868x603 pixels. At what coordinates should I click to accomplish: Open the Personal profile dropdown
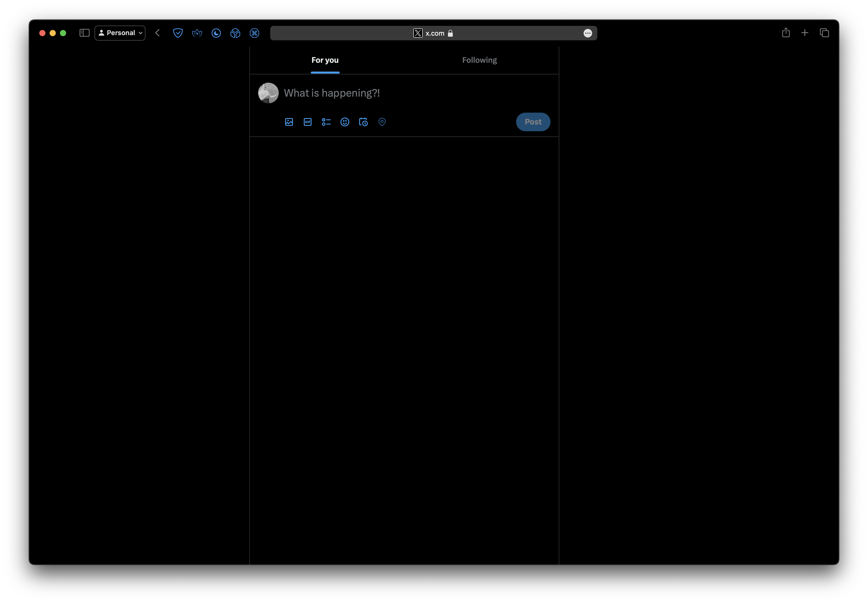[x=120, y=33]
